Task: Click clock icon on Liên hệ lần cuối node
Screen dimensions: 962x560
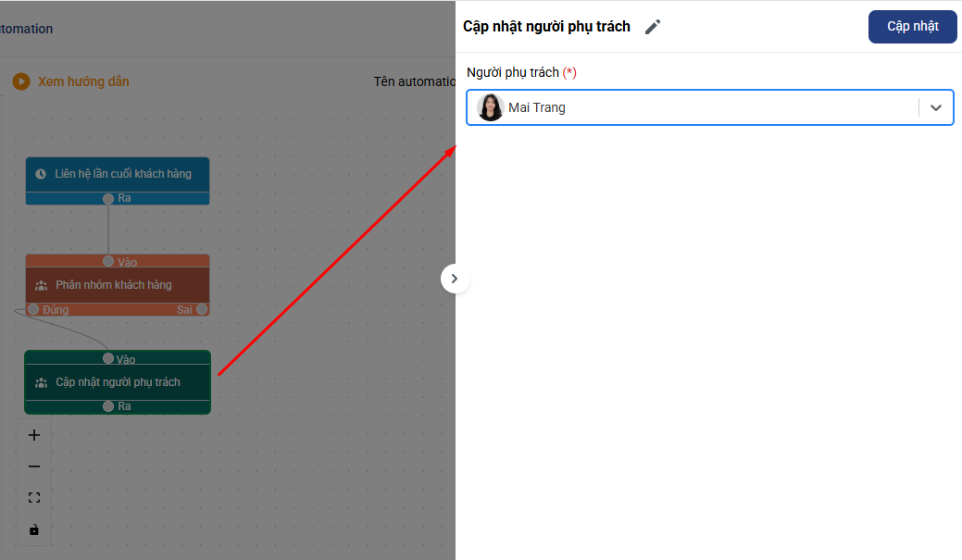Action: 41,174
